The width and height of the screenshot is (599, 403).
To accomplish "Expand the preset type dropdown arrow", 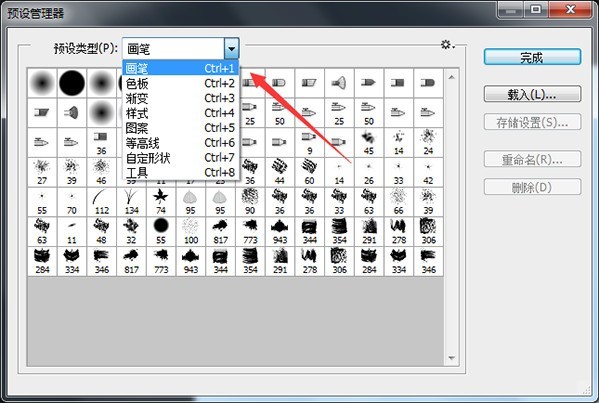I will 232,49.
